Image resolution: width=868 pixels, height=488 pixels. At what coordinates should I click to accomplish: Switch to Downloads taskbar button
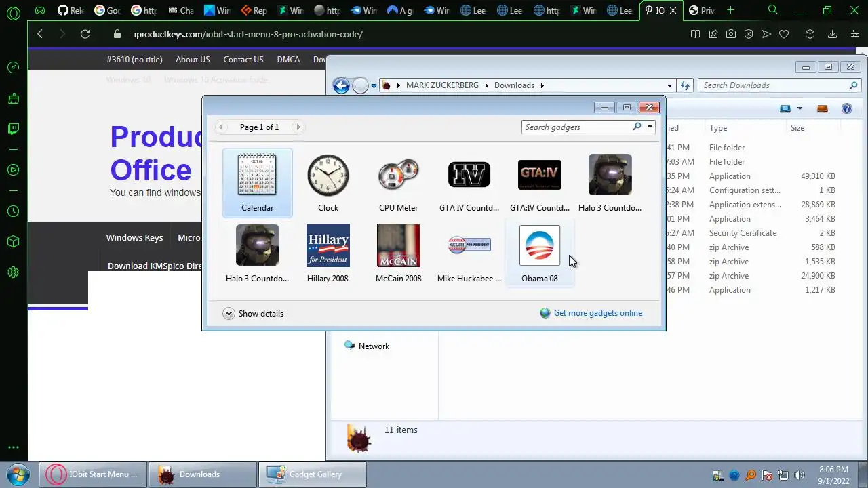tap(203, 474)
